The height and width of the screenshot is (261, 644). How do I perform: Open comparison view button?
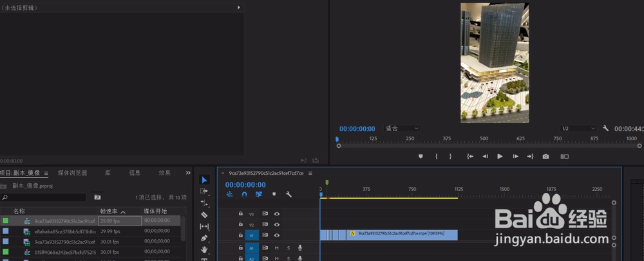click(565, 156)
